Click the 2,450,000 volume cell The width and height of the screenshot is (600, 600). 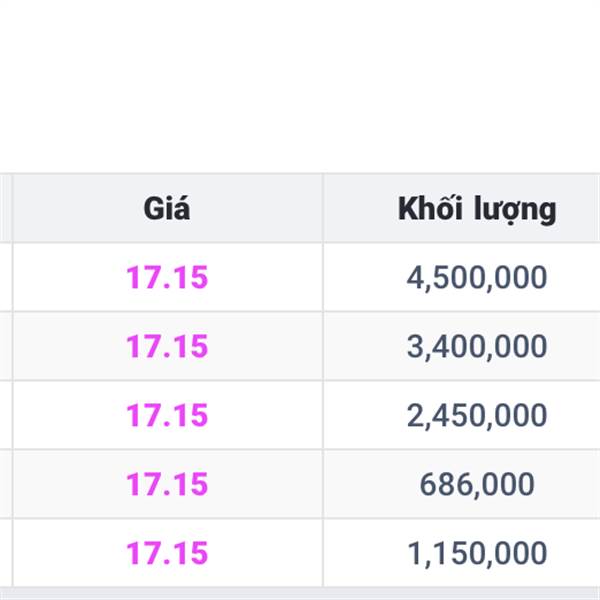point(477,415)
